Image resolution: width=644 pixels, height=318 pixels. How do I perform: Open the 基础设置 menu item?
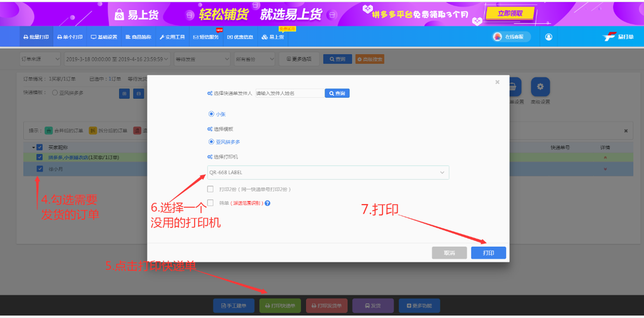pos(104,37)
